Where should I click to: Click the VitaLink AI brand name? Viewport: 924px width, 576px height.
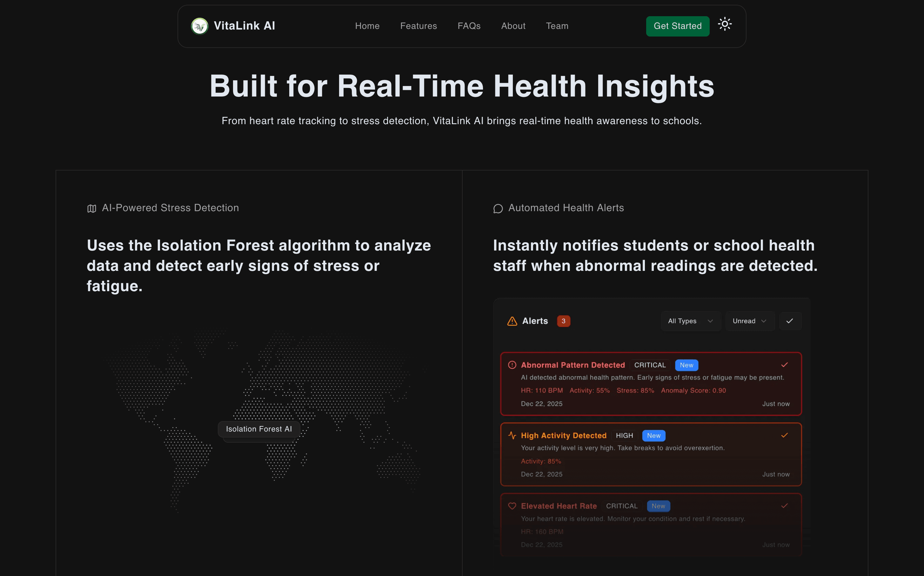(244, 26)
